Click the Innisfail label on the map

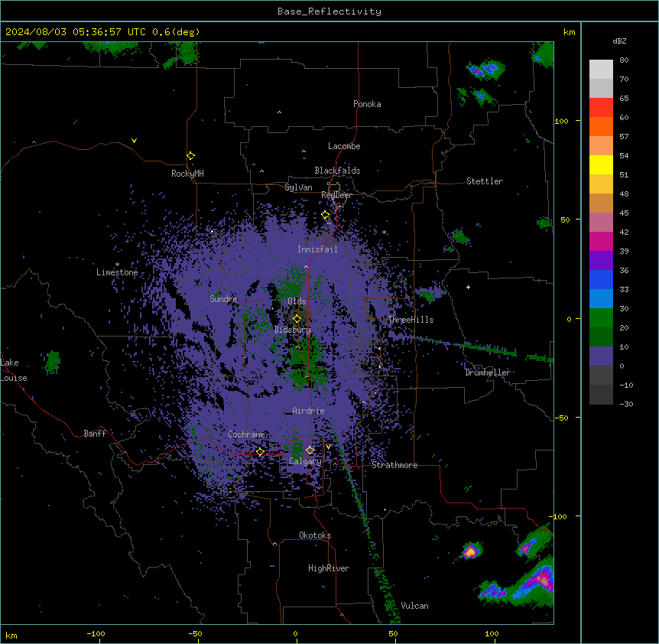[317, 249]
